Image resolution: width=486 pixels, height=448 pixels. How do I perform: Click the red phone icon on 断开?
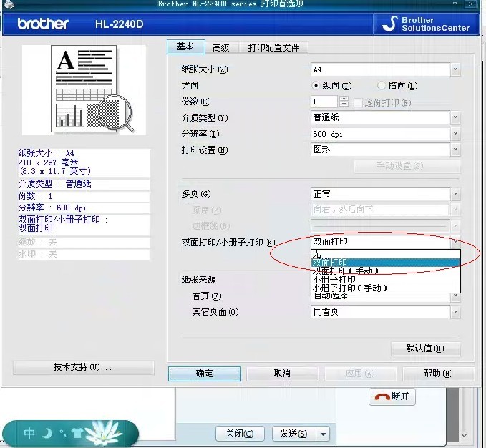[382, 397]
